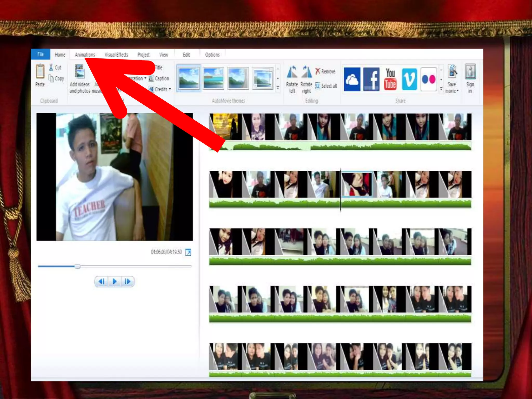Viewport: 532px width, 399px height.
Task: Open the Animations tab
Action: 85,55
